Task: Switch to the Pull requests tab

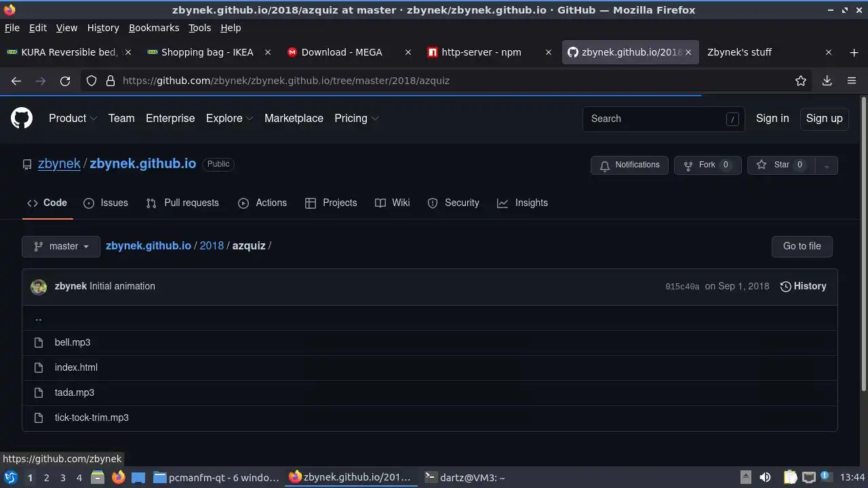Action: tap(182, 203)
